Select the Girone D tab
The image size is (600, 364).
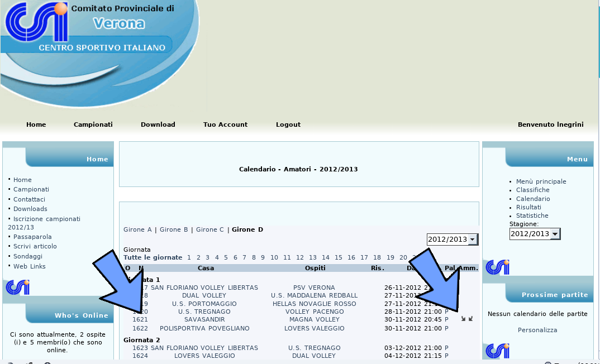247,230
